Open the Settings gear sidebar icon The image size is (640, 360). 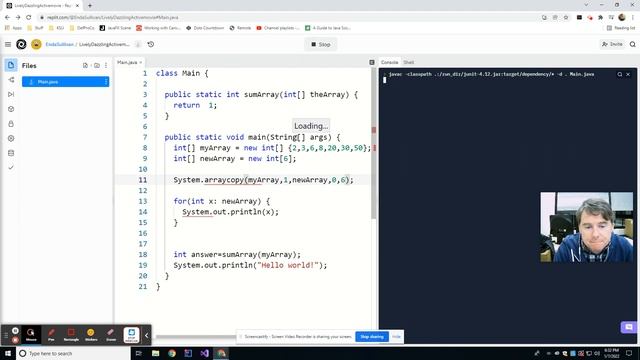click(11, 138)
